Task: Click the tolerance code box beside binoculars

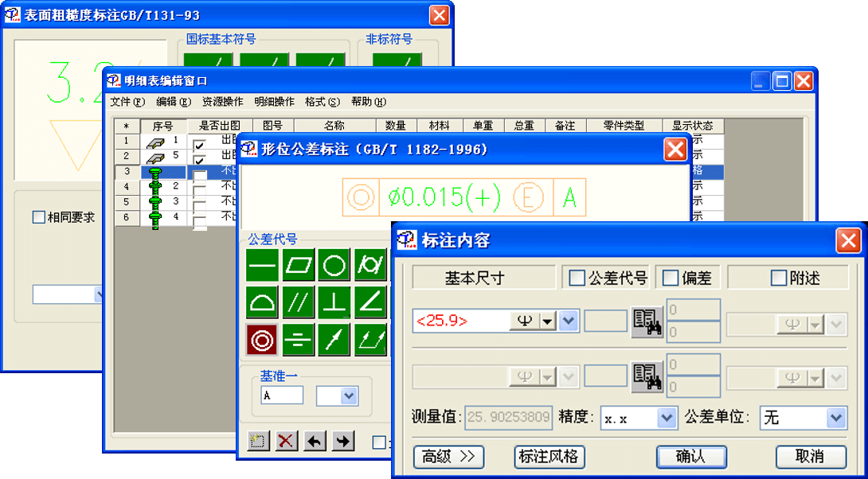Action: coord(606,321)
